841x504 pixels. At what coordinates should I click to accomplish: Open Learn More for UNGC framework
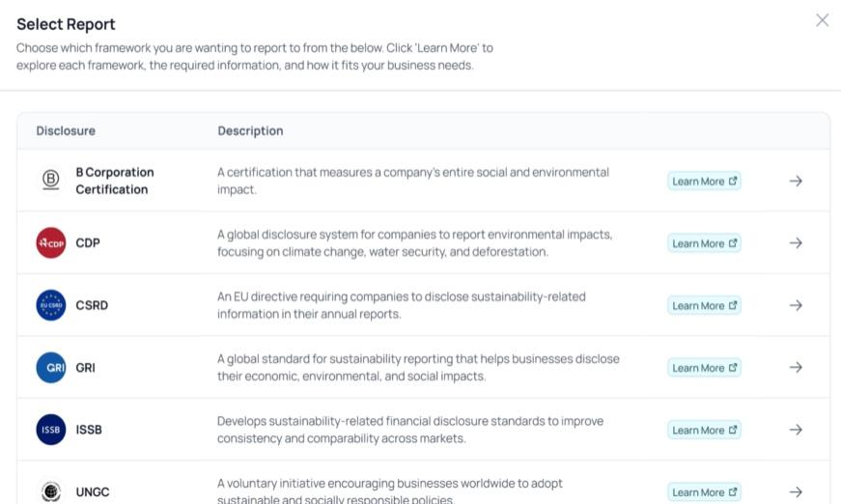pos(704,492)
